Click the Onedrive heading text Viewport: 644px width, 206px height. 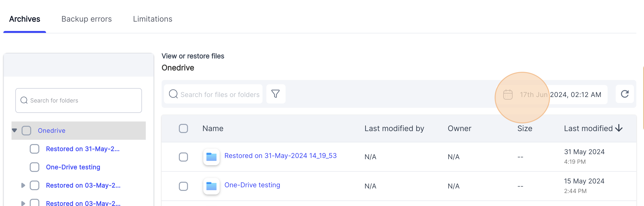178,67
